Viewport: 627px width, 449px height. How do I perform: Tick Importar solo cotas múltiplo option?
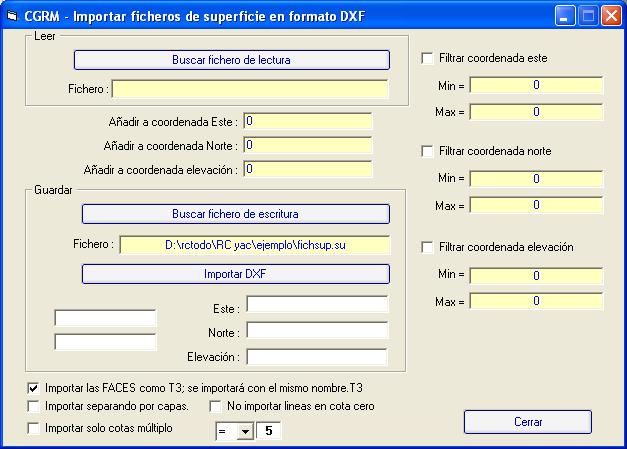pos(34,428)
